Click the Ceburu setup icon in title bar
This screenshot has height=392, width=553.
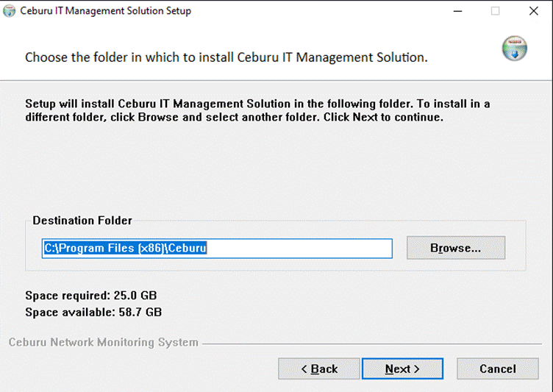[x=9, y=11]
